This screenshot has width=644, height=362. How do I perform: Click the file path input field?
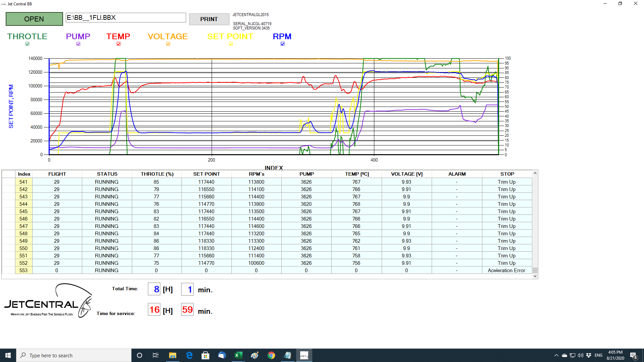tap(126, 18)
